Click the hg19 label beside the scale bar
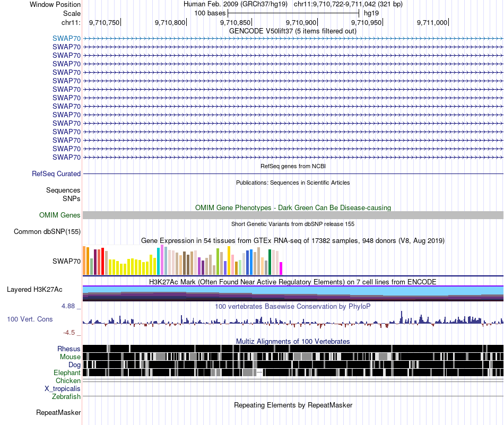This screenshot has height=425, width=504. [x=371, y=13]
